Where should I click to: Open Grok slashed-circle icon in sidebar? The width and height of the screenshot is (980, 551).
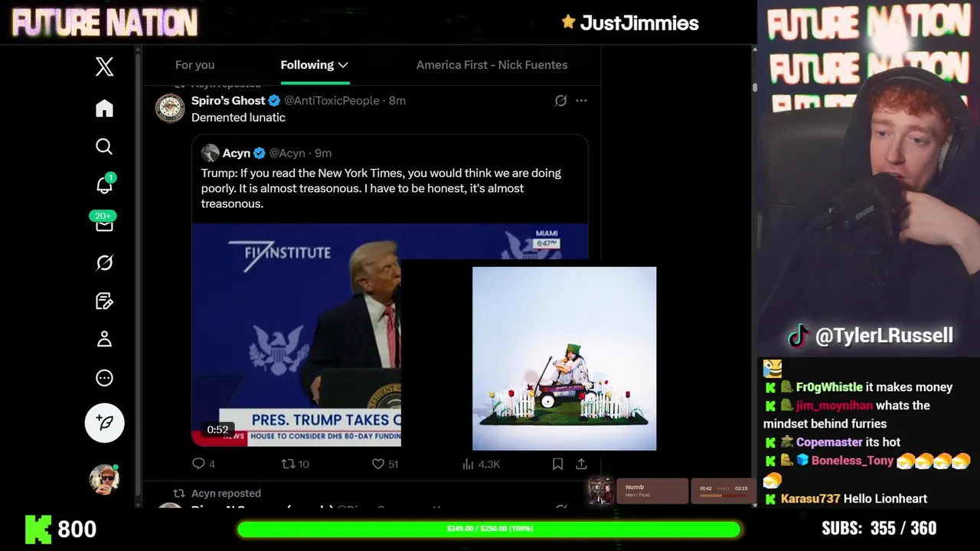click(x=104, y=262)
